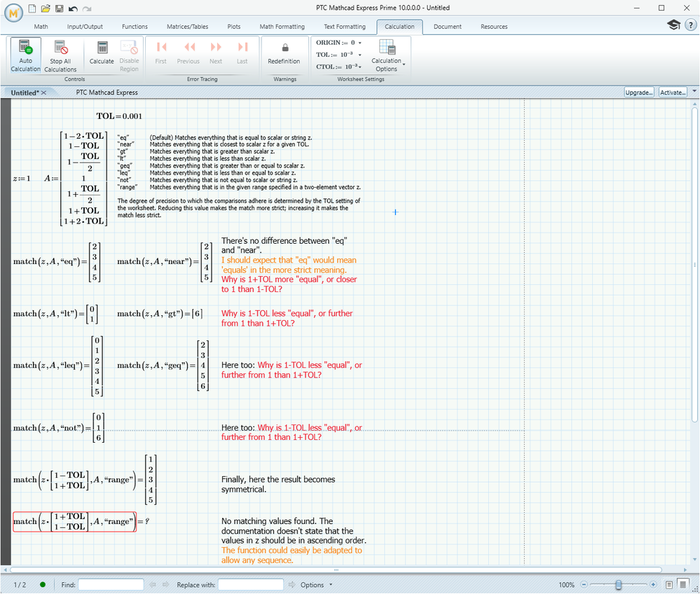
Task: Click the Activate... button
Action: point(672,92)
